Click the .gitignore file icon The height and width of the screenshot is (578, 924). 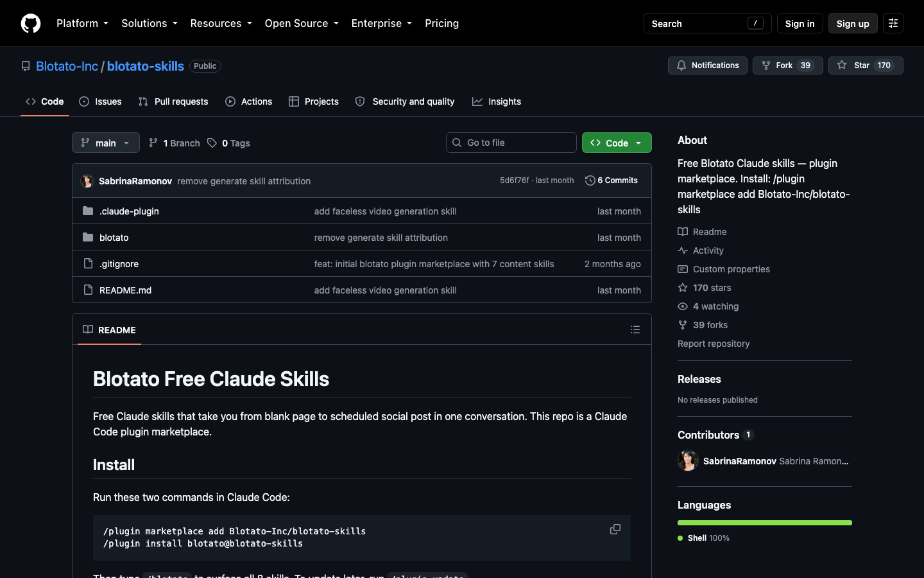tap(88, 263)
